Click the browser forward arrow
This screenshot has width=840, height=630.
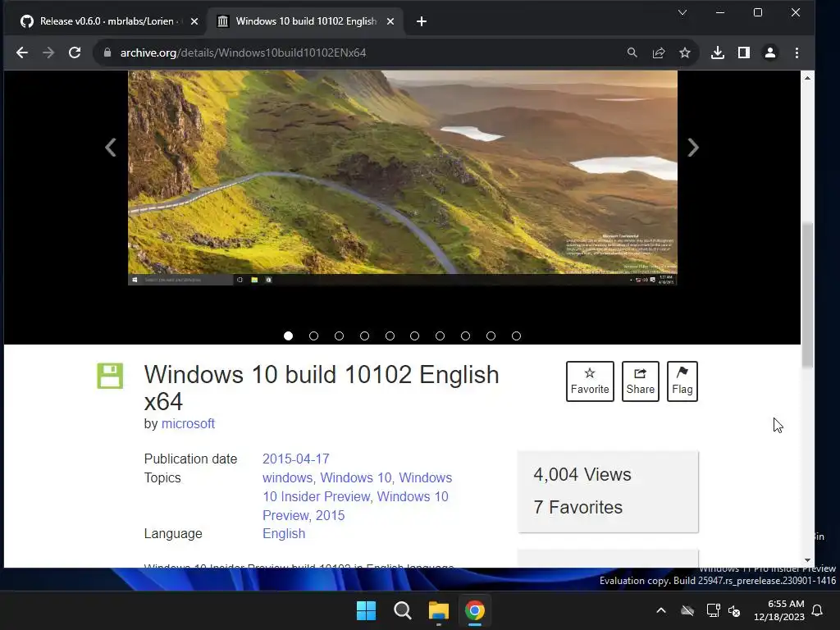(x=48, y=52)
